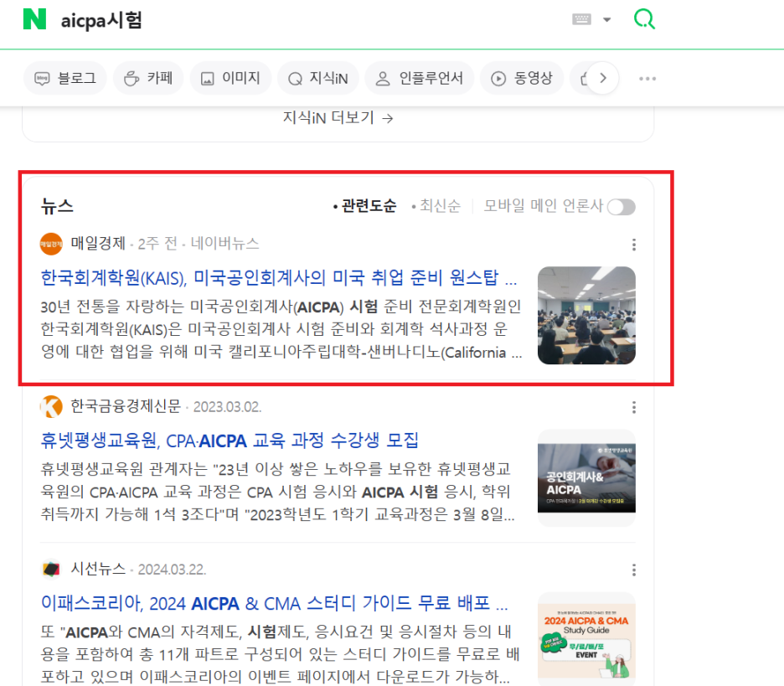
Task: Show next tabs with right chevron
Action: (603, 78)
